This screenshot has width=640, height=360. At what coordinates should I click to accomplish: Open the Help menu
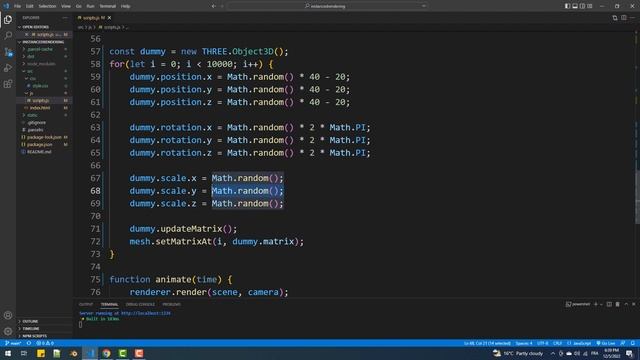[126, 6]
